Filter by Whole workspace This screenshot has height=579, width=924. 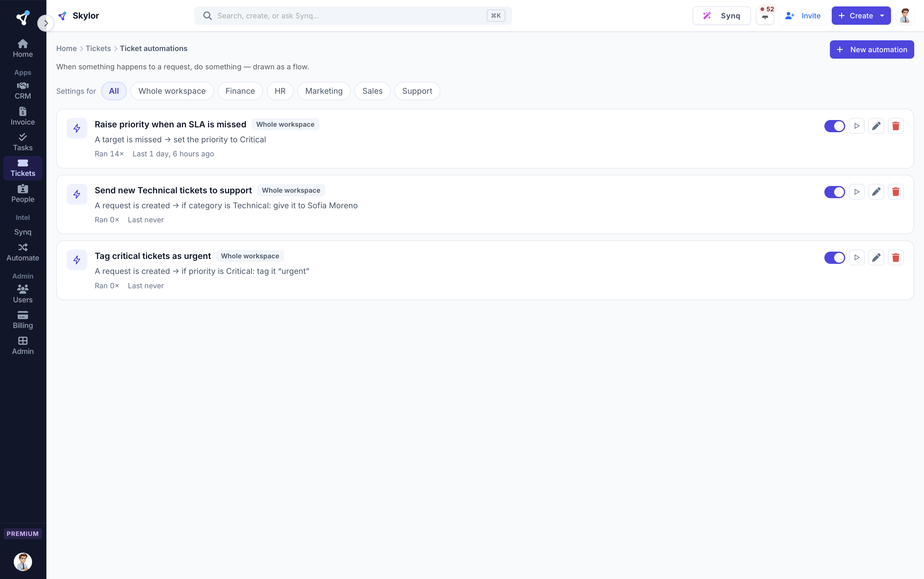pos(172,91)
